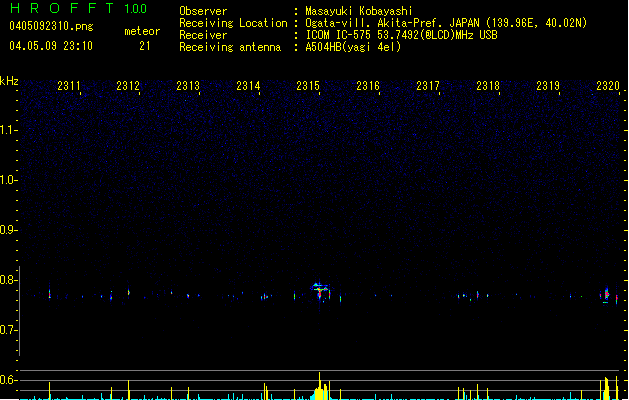Click the HROFFT 1.0.0 title text
The height and width of the screenshot is (400, 629).
[79, 8]
